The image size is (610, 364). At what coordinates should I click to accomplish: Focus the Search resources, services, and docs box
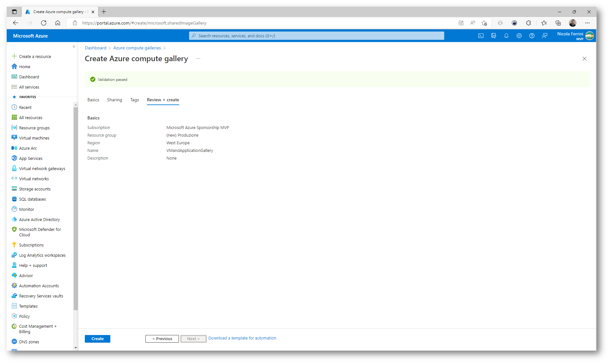point(317,36)
